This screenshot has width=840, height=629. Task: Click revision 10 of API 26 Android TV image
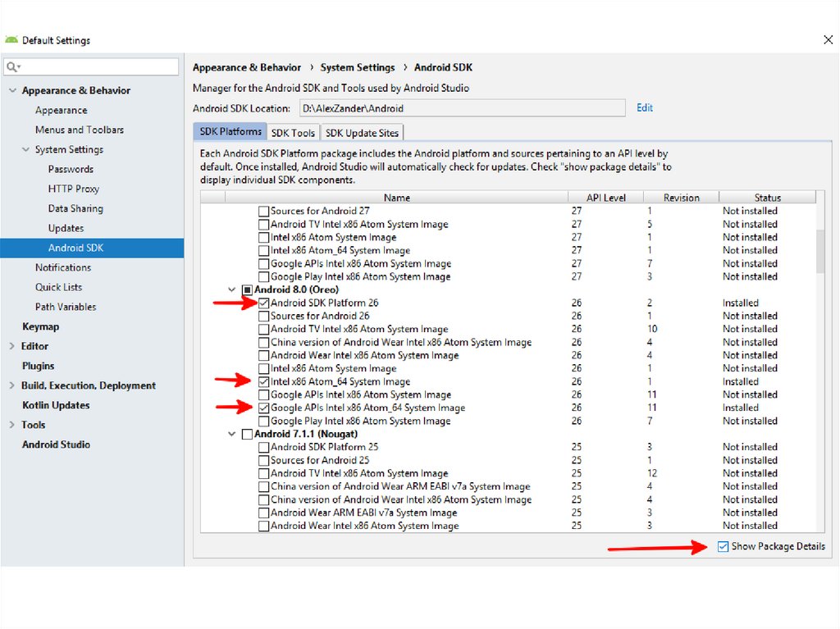[651, 329]
